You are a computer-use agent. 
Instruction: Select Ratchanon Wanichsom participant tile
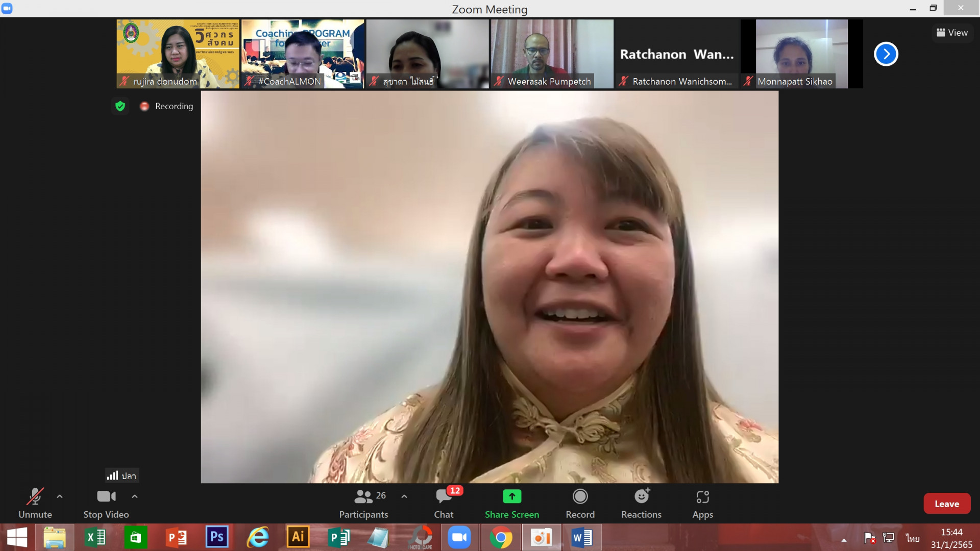(677, 54)
